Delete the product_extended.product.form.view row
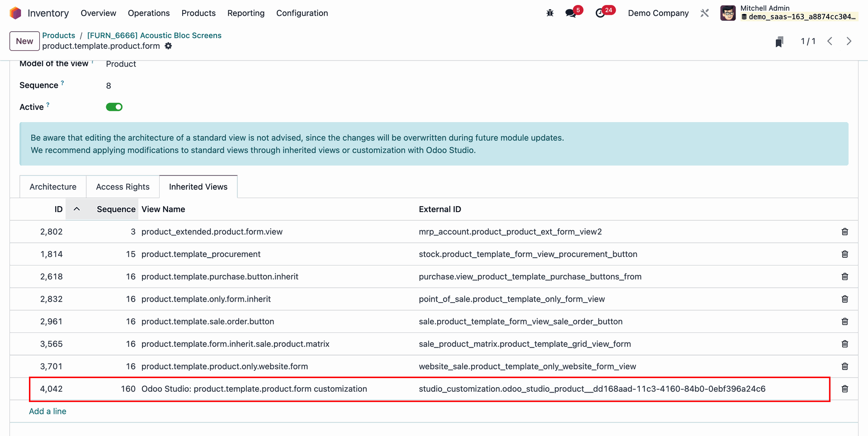Screen dimensions: 868x436 (844, 232)
